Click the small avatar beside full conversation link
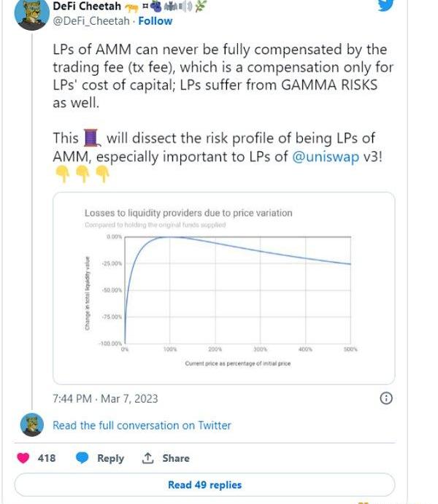The width and height of the screenshot is (438, 504). (x=32, y=425)
